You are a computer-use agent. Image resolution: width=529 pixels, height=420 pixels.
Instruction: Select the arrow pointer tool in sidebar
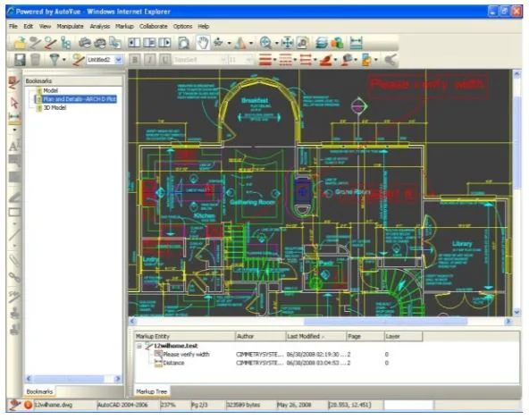[13, 103]
